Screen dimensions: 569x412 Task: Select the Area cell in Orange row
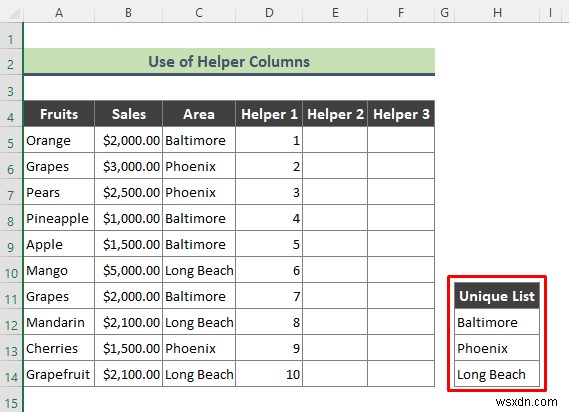199,140
